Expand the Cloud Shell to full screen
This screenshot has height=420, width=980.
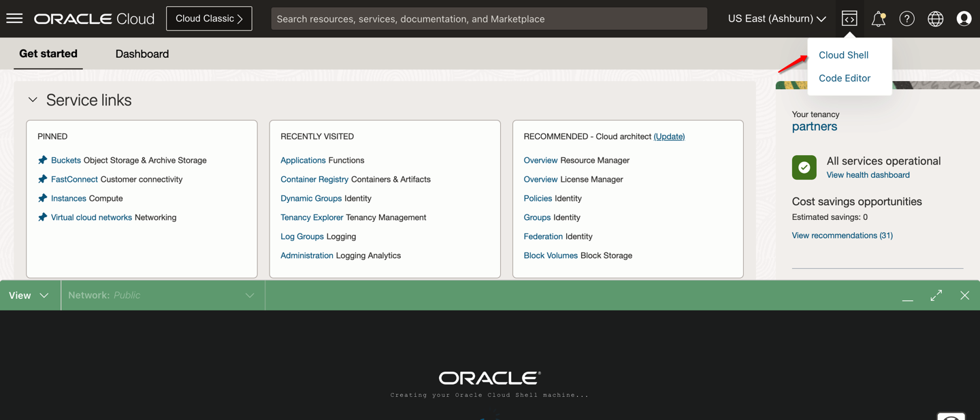[x=936, y=295]
